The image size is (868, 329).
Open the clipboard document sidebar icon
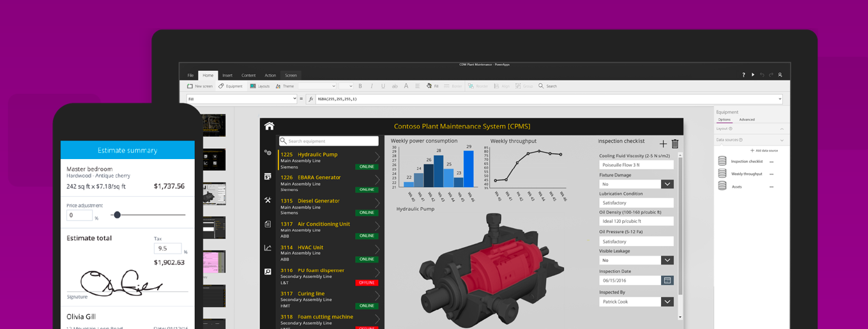pyautogui.click(x=268, y=224)
